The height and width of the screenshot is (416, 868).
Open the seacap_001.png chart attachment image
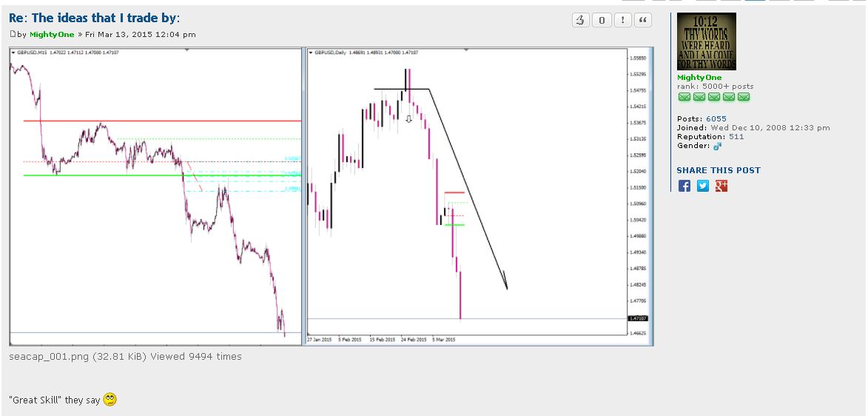tap(331, 197)
